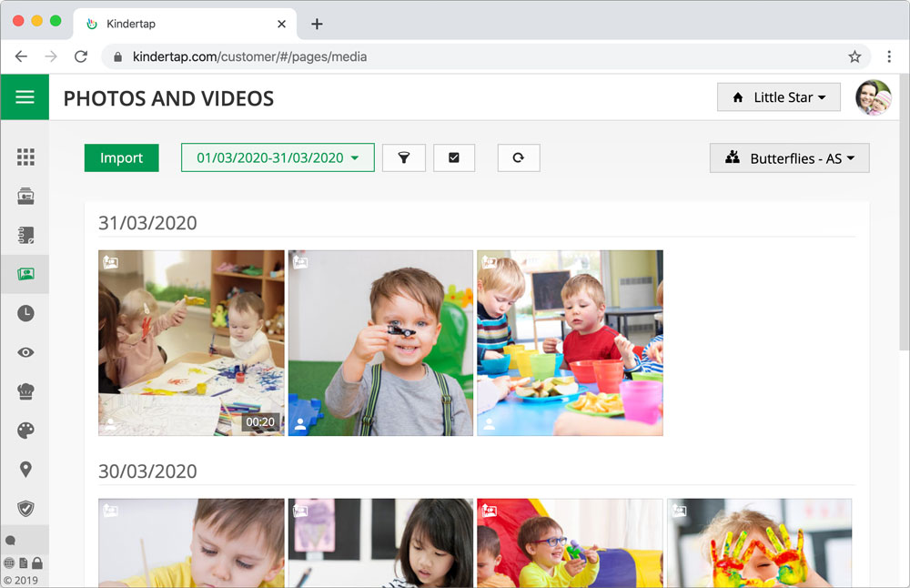Open the Chrome three-dot menu
This screenshot has width=910, height=588.
click(x=889, y=56)
